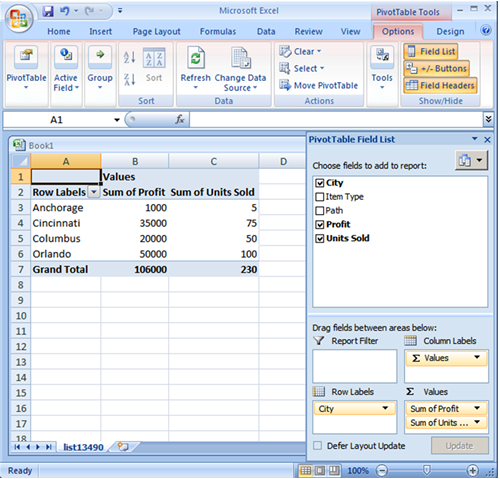Click Move PivotTable in Actions group
500x479 pixels.
point(318,85)
